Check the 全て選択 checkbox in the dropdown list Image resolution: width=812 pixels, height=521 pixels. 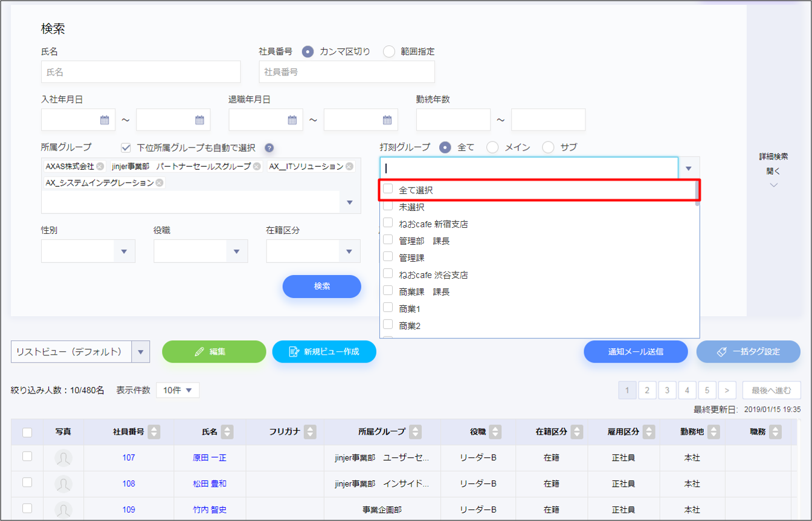[x=388, y=189]
